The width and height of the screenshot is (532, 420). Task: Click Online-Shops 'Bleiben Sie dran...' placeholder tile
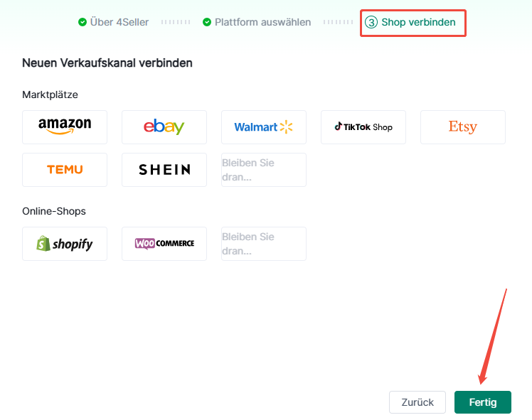click(264, 244)
